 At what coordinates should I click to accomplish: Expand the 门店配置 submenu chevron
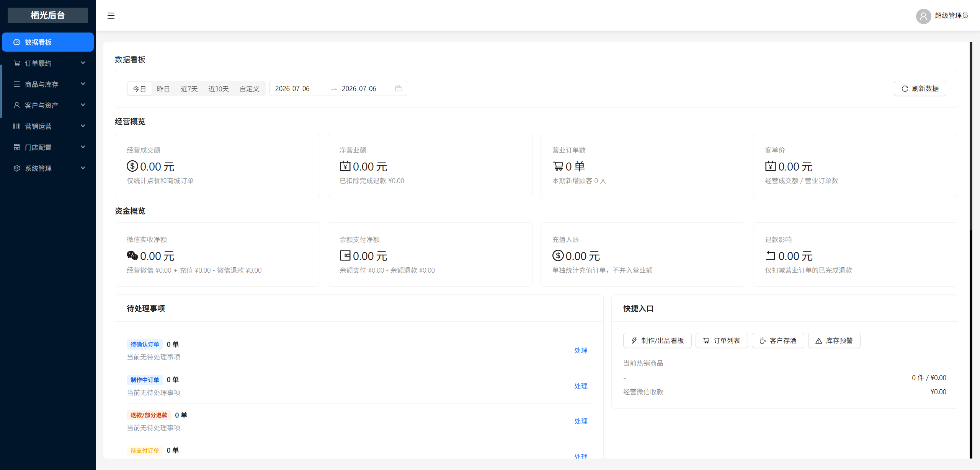point(83,147)
